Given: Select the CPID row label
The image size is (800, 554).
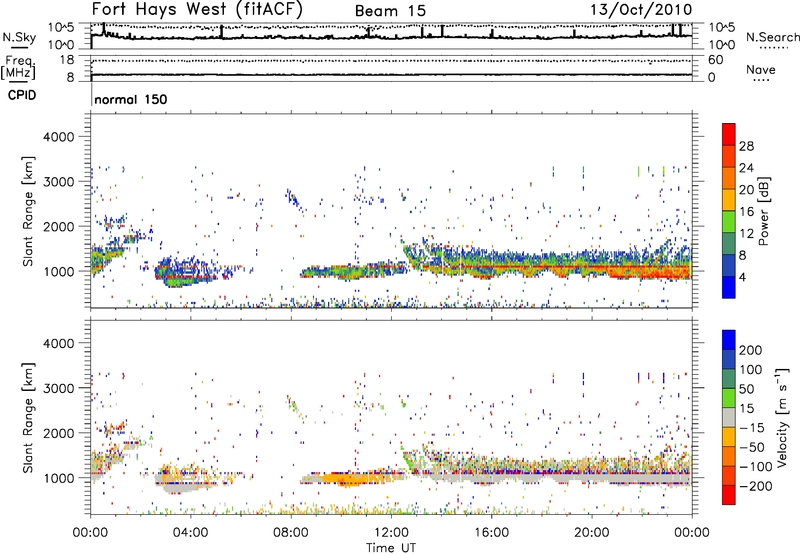Looking at the screenshot, I should (22, 95).
